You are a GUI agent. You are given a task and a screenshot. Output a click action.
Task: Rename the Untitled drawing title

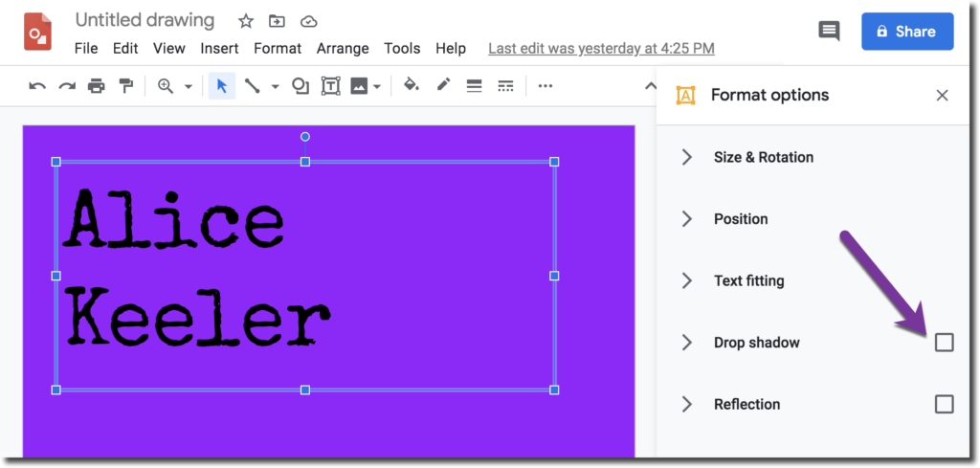pyautogui.click(x=145, y=21)
